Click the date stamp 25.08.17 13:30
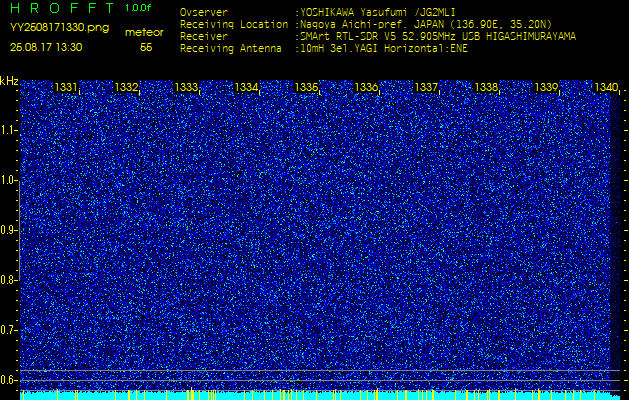Image resolution: width=629 pixels, height=400 pixels. (46, 47)
